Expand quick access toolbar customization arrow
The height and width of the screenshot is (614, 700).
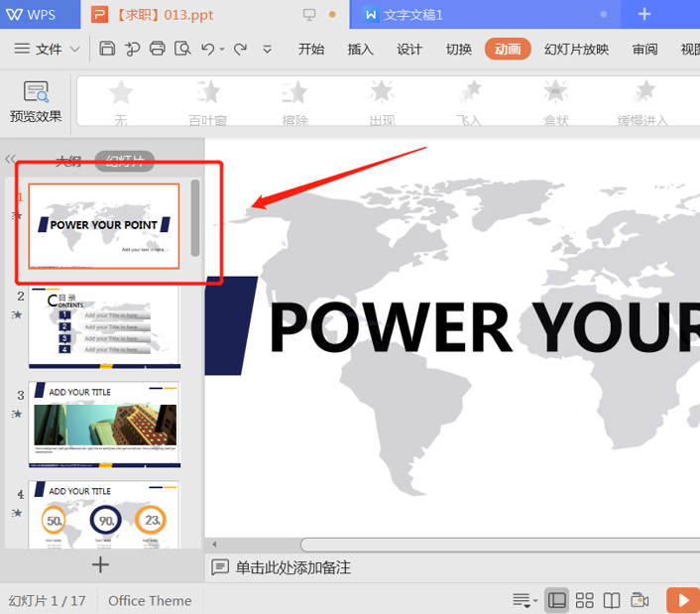267,50
